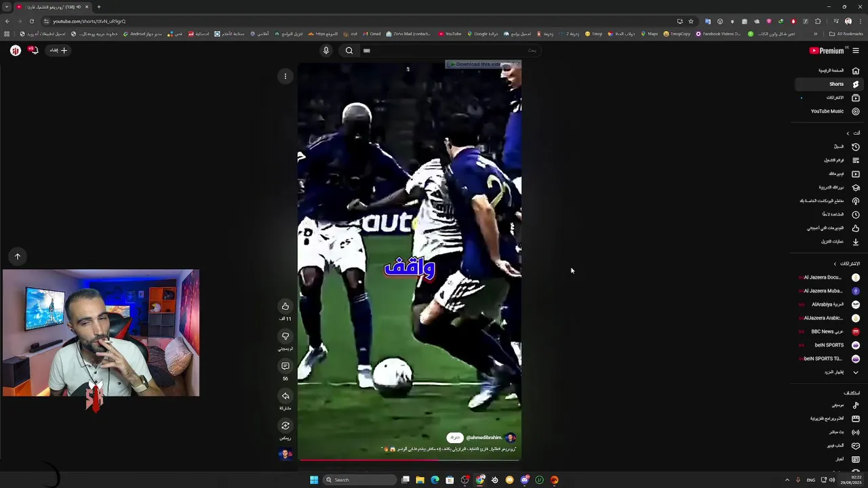868x488 pixels.
Task: Open @ahmedibrahim channel name link
Action: coord(484,438)
